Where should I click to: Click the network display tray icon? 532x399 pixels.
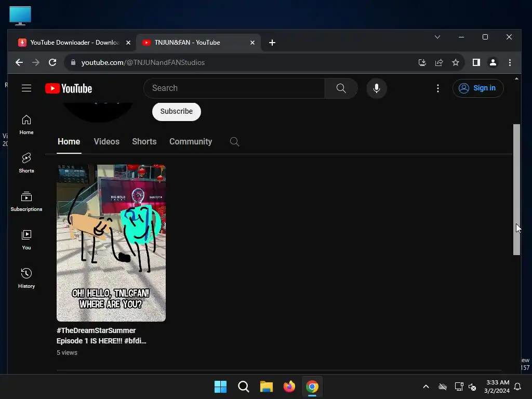[459, 387]
